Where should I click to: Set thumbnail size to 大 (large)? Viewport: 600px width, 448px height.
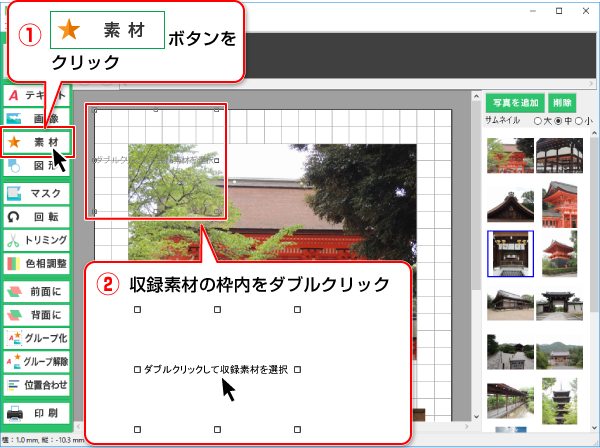point(538,120)
